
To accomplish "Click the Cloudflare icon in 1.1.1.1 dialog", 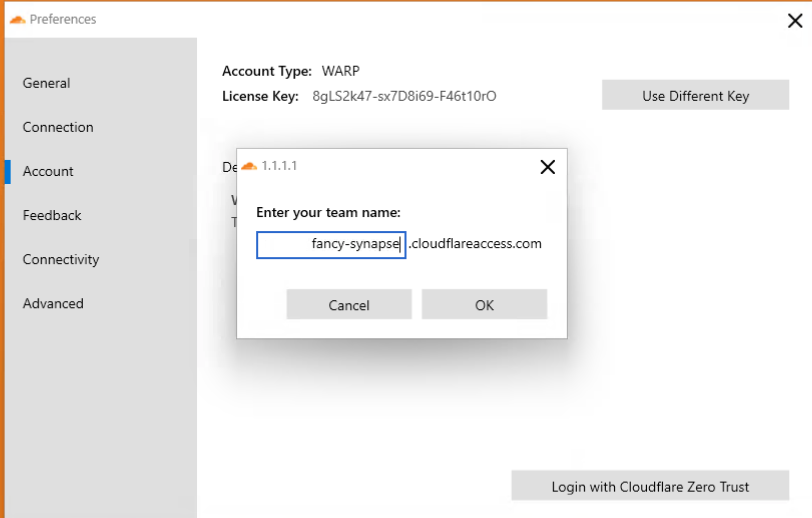I will click(249, 166).
